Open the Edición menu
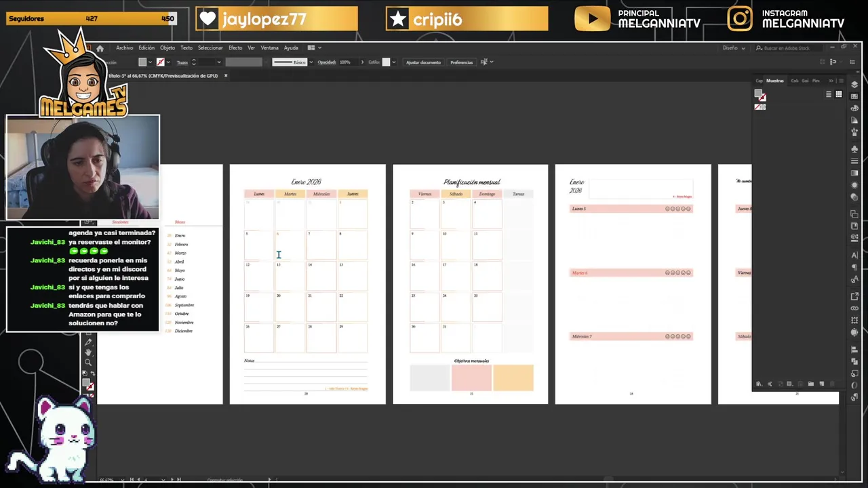This screenshot has width=868, height=488. coord(146,48)
